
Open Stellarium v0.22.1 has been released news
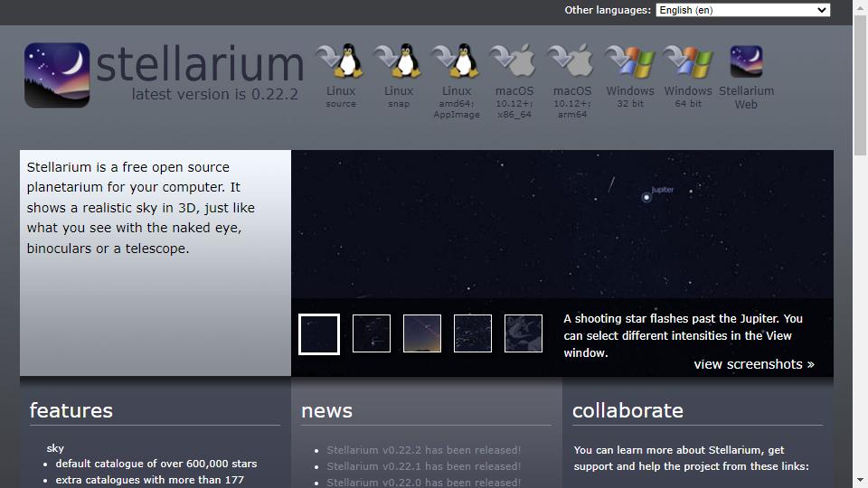[423, 466]
